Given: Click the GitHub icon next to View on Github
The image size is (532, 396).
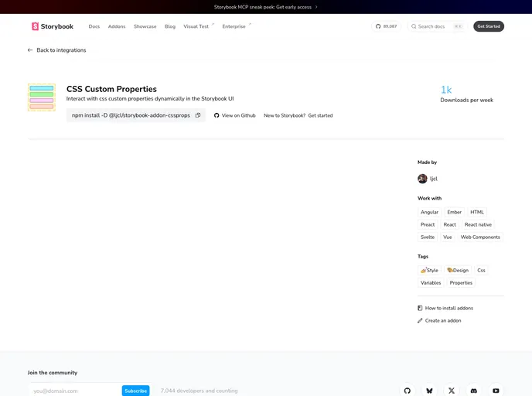Looking at the screenshot, I should 217,115.
